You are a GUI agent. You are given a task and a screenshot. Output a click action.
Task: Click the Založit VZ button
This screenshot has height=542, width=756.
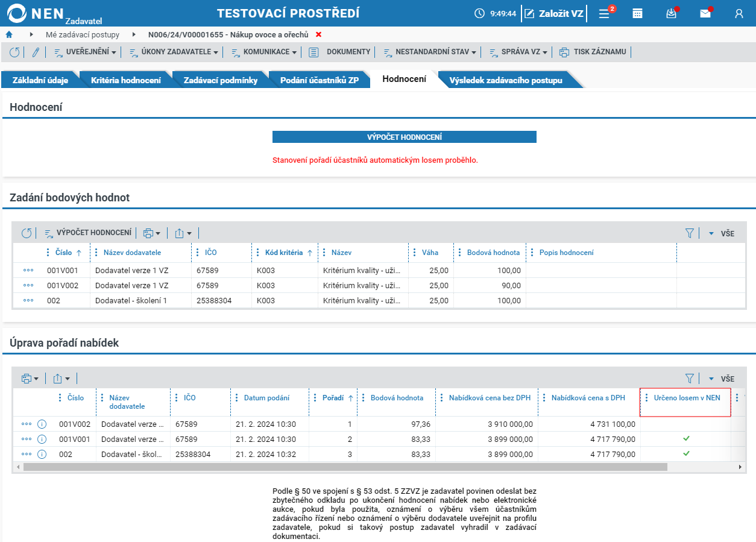click(554, 13)
